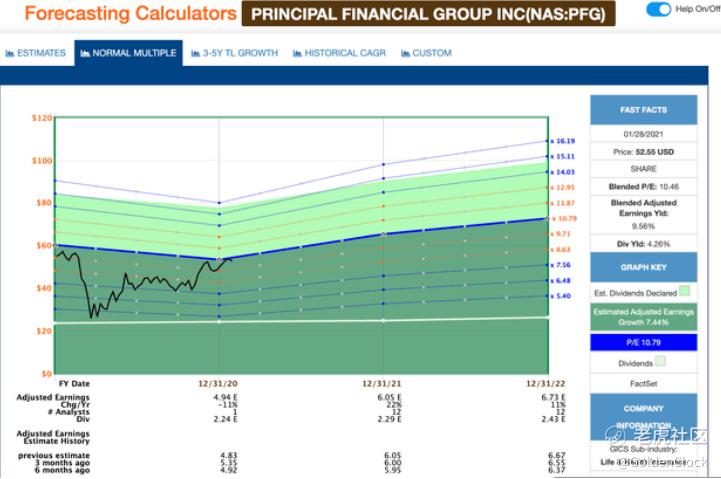Click the 2.43 E dividend value
721x479 pixels.
pyautogui.click(x=554, y=419)
